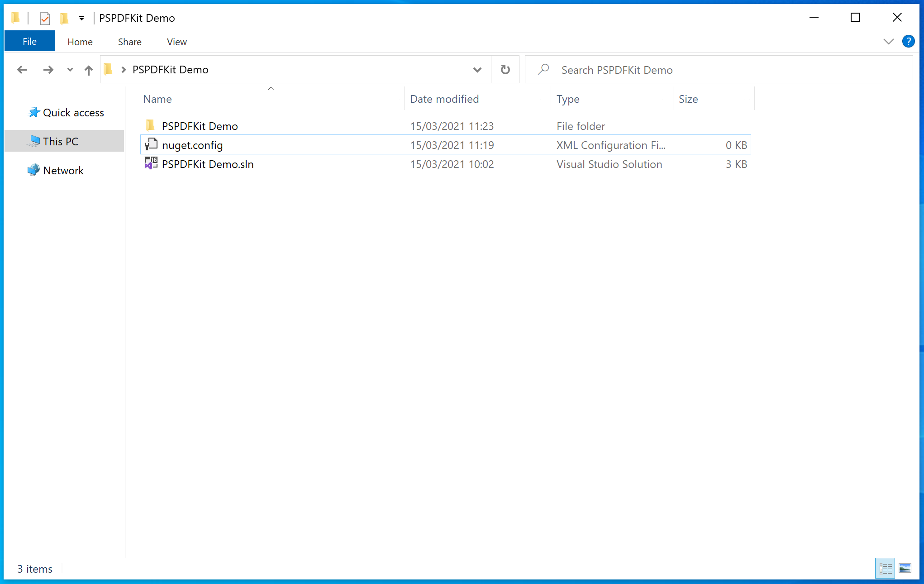This screenshot has height=584, width=924.
Task: Open the View ribbon tab
Action: click(177, 42)
